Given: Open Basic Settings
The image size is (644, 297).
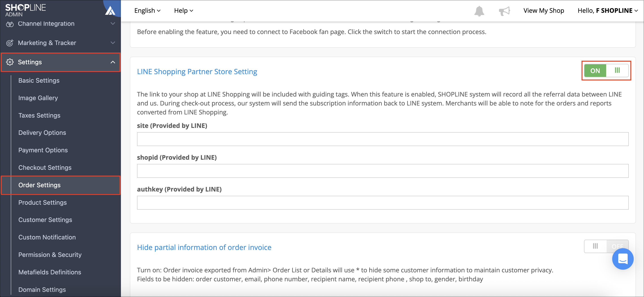Looking at the screenshot, I should click(x=39, y=80).
